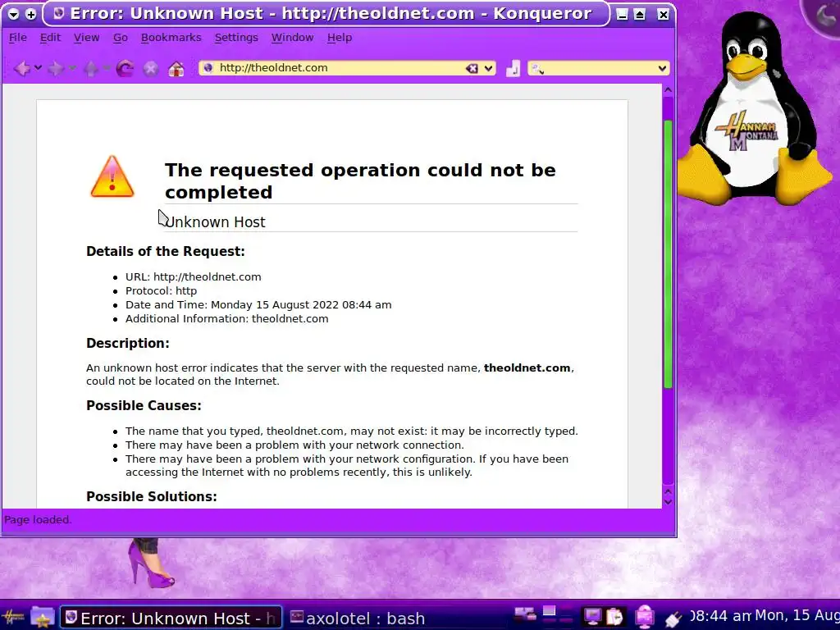Click the monitor display tray icon
840x630 pixels.
592,617
